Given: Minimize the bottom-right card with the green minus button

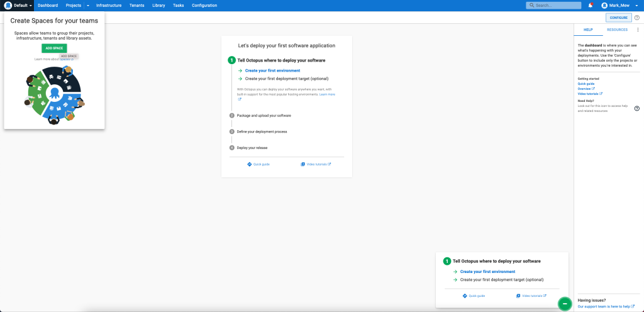Looking at the screenshot, I should point(565,303).
